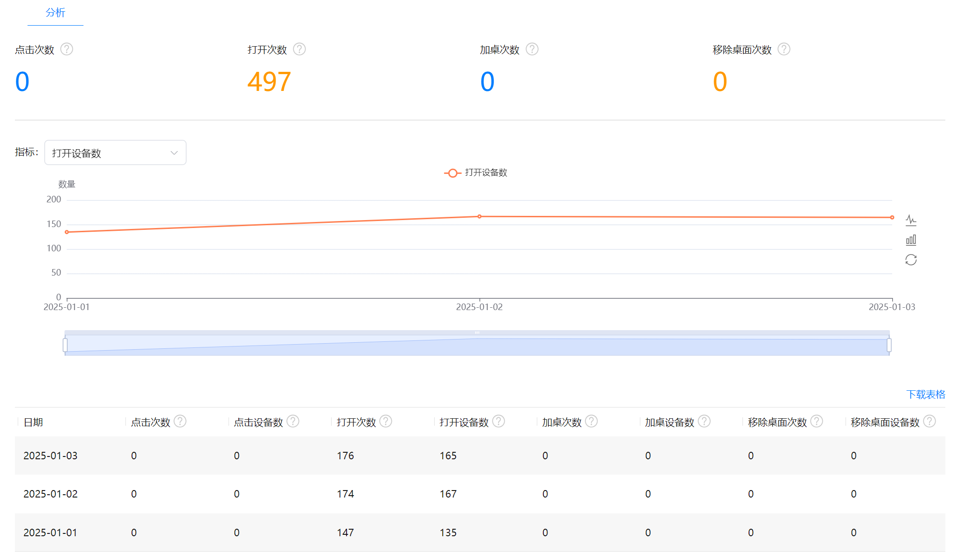964x560 pixels.
Task: Click the dropdown chevron arrow for 指标
Action: pyautogui.click(x=174, y=153)
